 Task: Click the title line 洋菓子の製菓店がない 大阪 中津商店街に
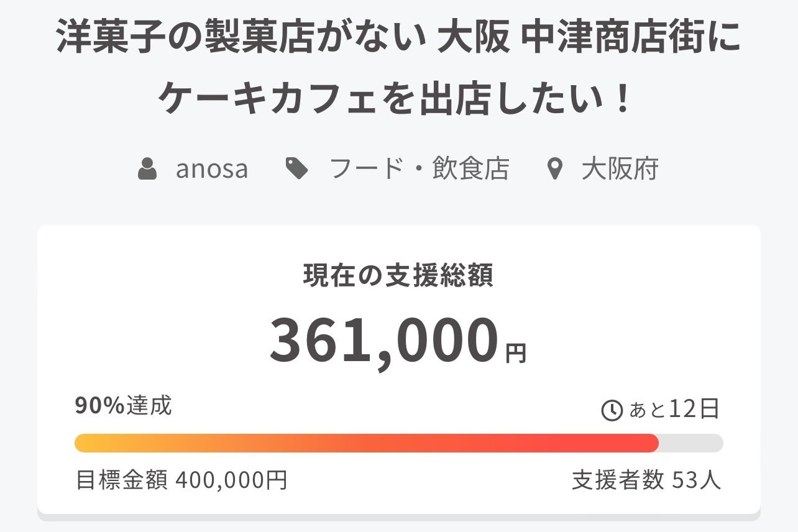click(x=398, y=39)
